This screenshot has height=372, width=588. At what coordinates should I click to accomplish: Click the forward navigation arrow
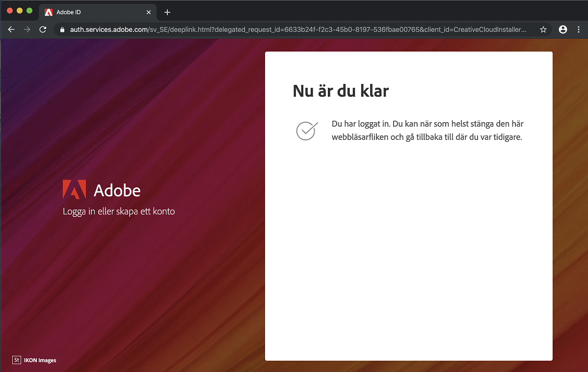pyautogui.click(x=27, y=29)
